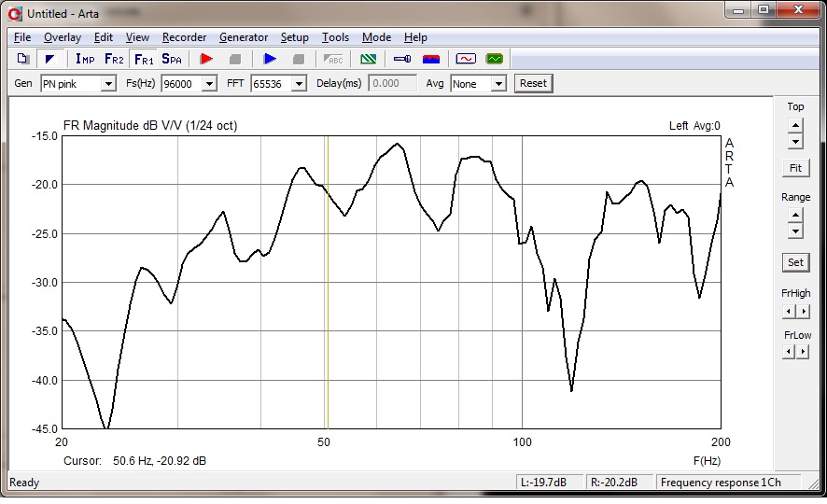
Task: Shift FrLow right with its right arrow
Action: click(x=803, y=352)
